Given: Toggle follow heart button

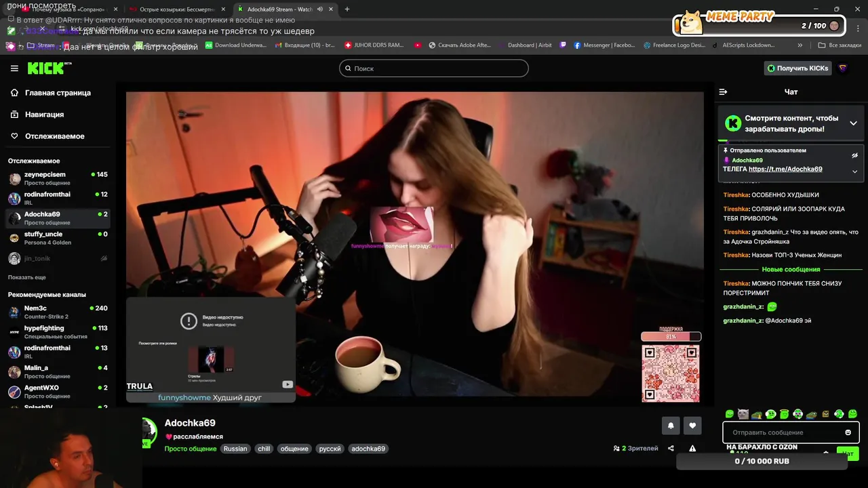Looking at the screenshot, I should click(x=692, y=426).
